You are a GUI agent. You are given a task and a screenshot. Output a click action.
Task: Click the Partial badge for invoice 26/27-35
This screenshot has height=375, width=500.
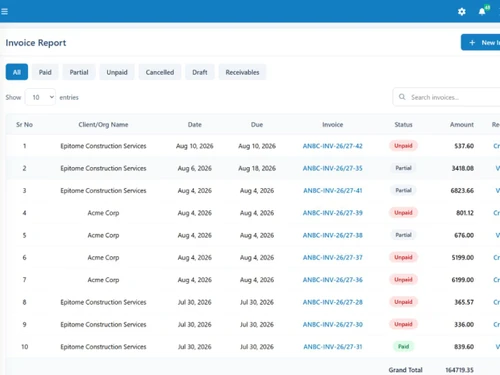403,168
